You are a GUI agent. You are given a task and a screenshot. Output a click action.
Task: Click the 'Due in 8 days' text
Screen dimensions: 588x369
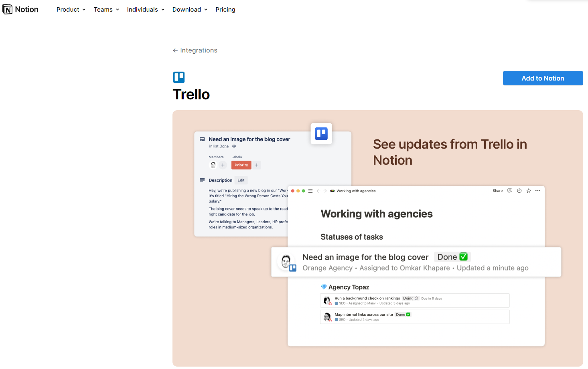click(432, 298)
